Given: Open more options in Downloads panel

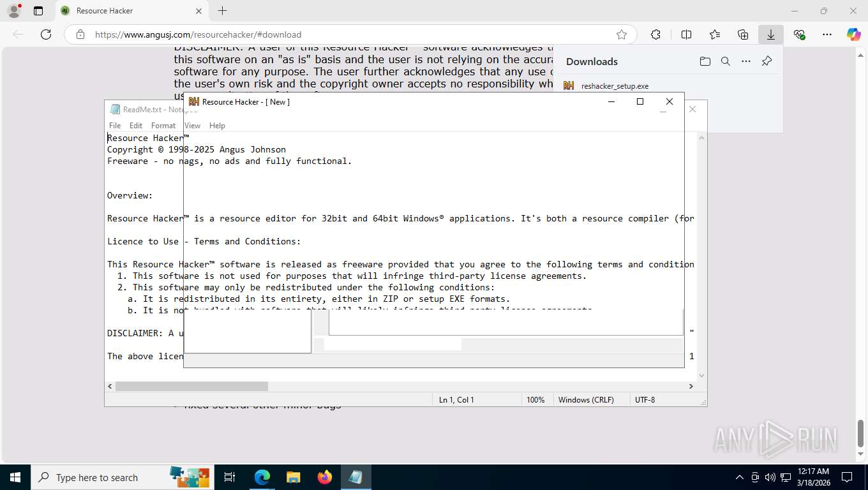Looking at the screenshot, I should coord(746,61).
